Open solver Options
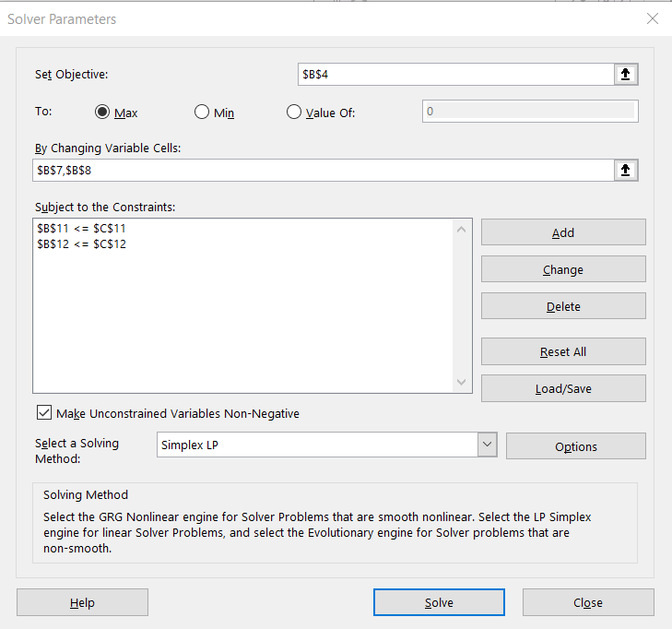Screen dimensions: 672x629 [x=576, y=446]
